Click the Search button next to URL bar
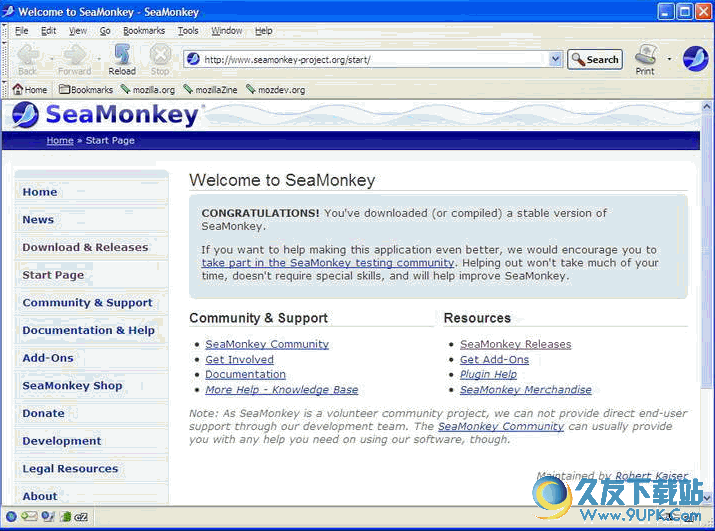The width and height of the screenshot is (715, 531). 595,59
